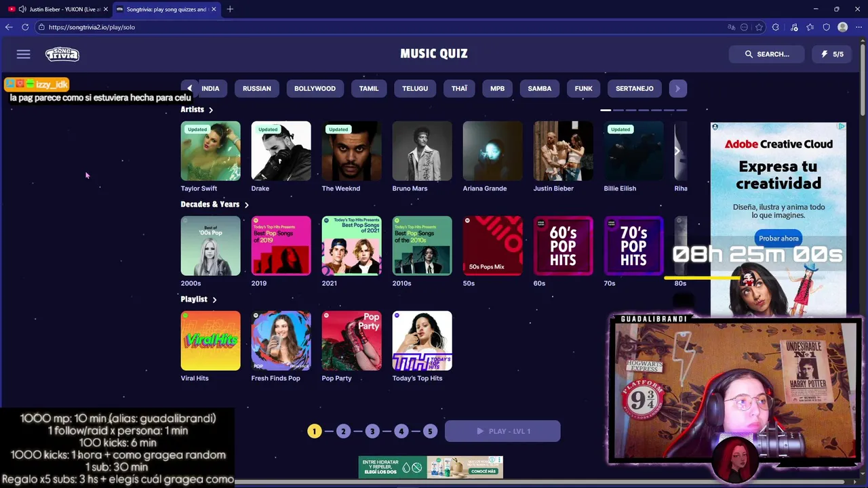Select the TELUGU genre chip
This screenshot has height=488, width=868.
(x=415, y=89)
